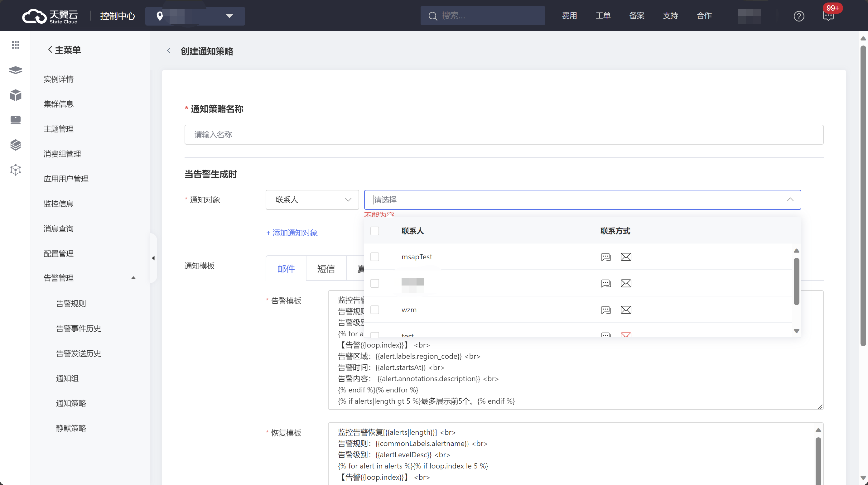
Task: Open the 联系人 type dropdown
Action: click(x=312, y=200)
